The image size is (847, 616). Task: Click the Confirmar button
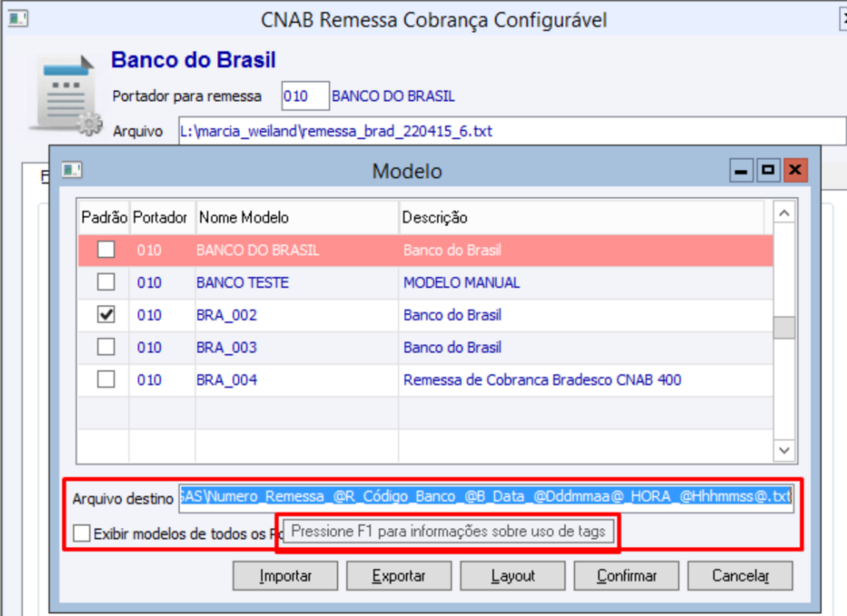(626, 576)
